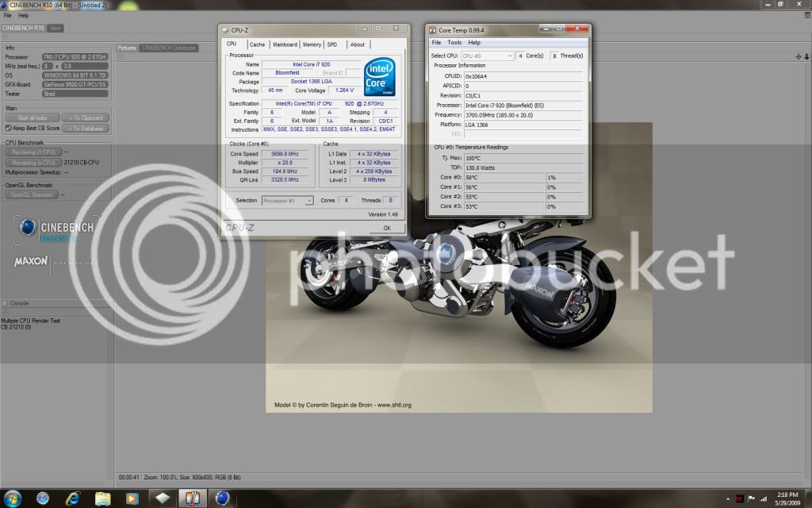Select the View tab next to CINEBENCH R10
The image size is (812, 508).
click(55, 28)
